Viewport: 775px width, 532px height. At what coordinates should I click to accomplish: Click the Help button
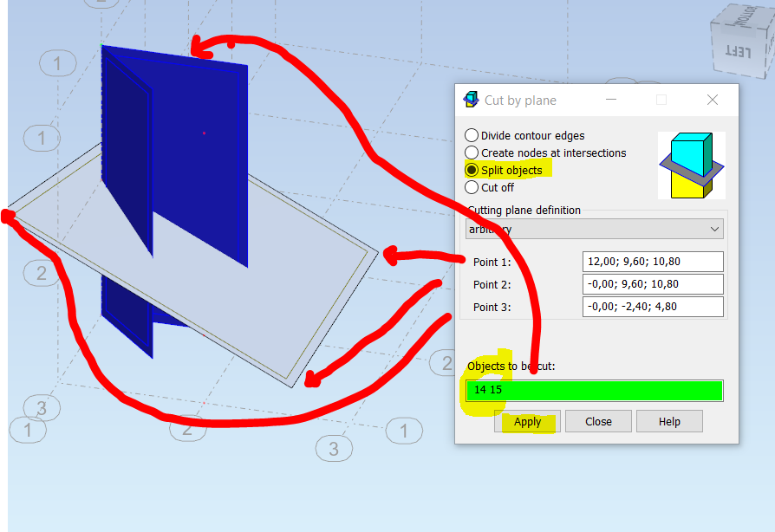(668, 421)
